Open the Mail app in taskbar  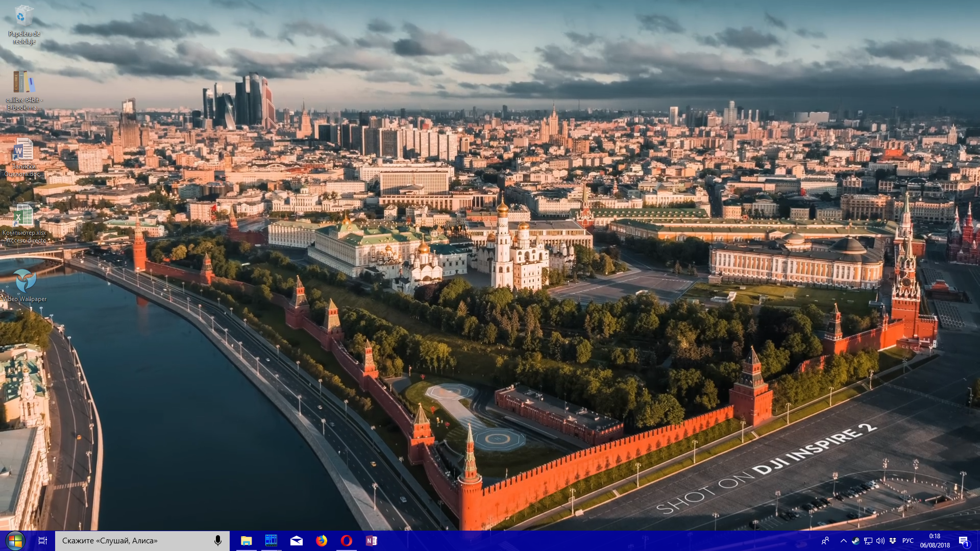pos(297,541)
